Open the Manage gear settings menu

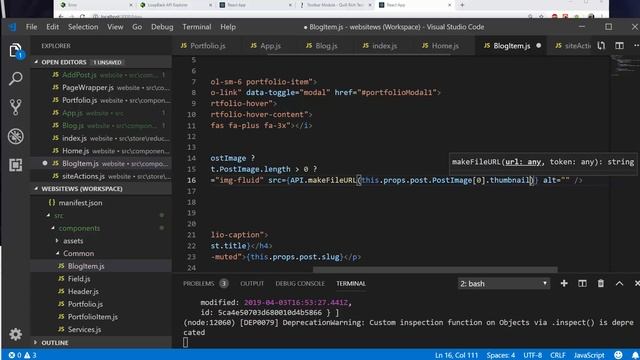pyautogui.click(x=16, y=334)
